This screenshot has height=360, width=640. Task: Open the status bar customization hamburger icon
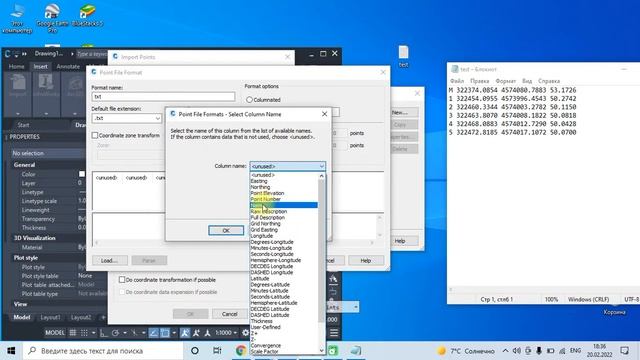point(334,333)
